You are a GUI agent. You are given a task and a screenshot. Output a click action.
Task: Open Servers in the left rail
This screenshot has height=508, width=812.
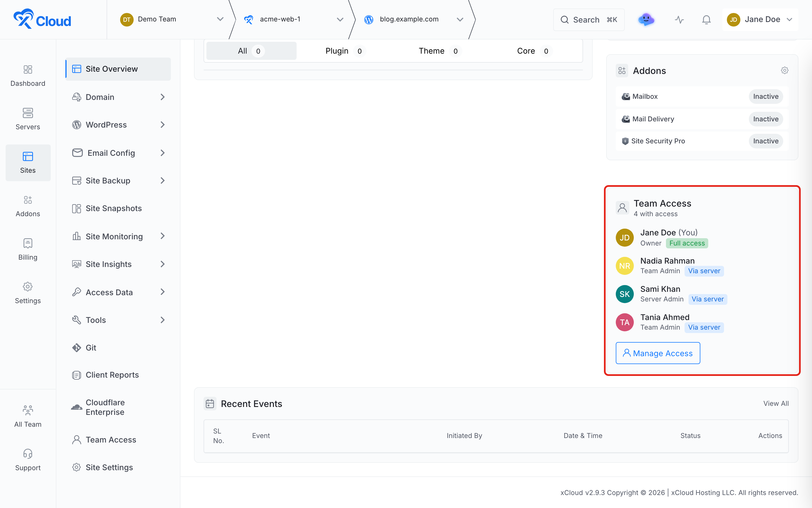(28, 119)
